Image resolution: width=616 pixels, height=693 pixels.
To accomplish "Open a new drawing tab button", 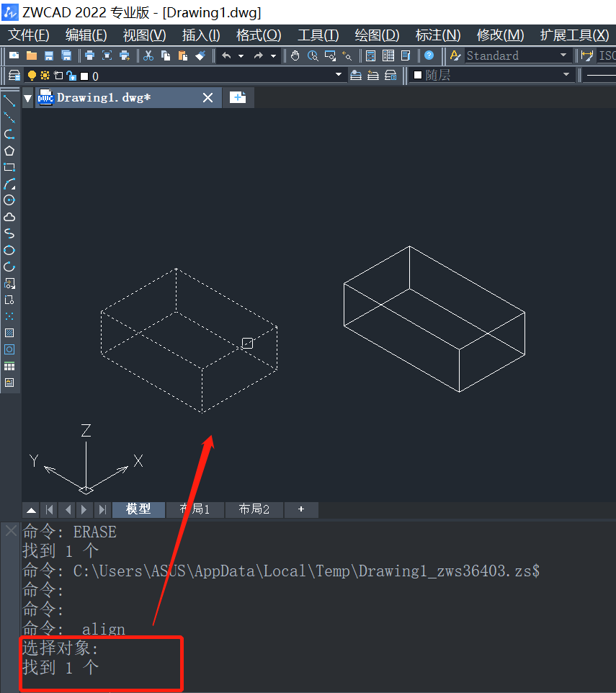I will (238, 97).
